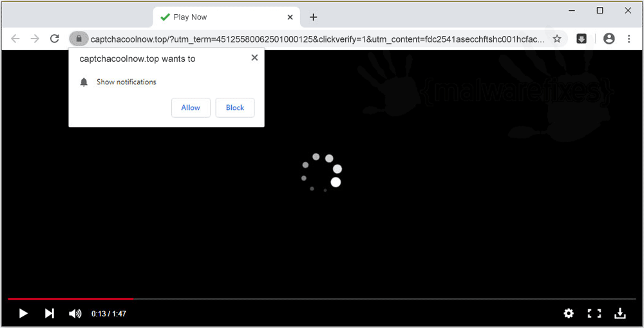The image size is (644, 328).
Task: Seek on the red video progress bar
Action: coord(71,299)
